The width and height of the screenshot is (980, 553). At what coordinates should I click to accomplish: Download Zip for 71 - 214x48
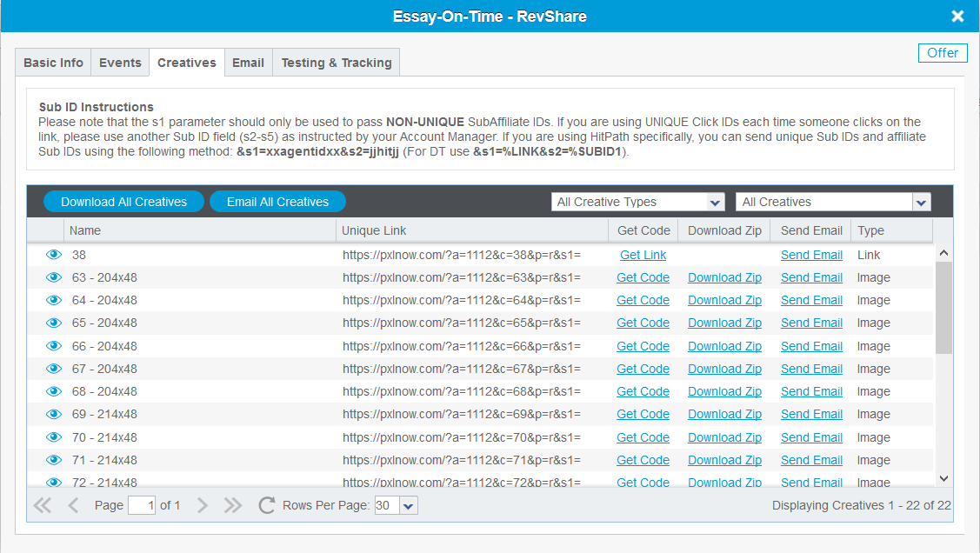tap(724, 460)
